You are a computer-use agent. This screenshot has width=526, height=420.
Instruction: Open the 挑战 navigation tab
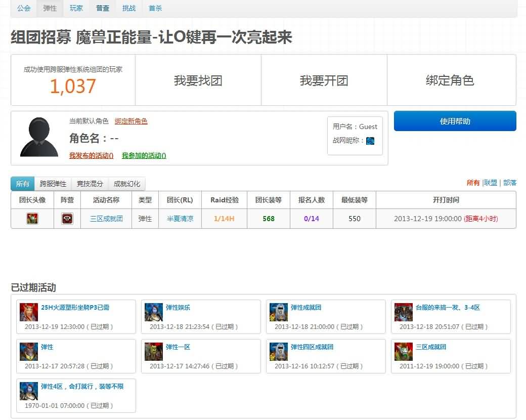point(129,9)
